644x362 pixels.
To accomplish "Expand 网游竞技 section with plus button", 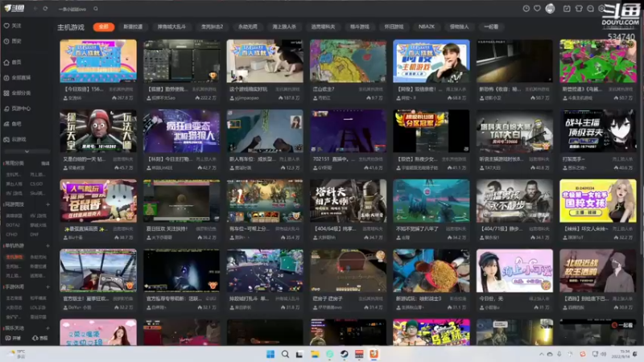I will point(47,204).
